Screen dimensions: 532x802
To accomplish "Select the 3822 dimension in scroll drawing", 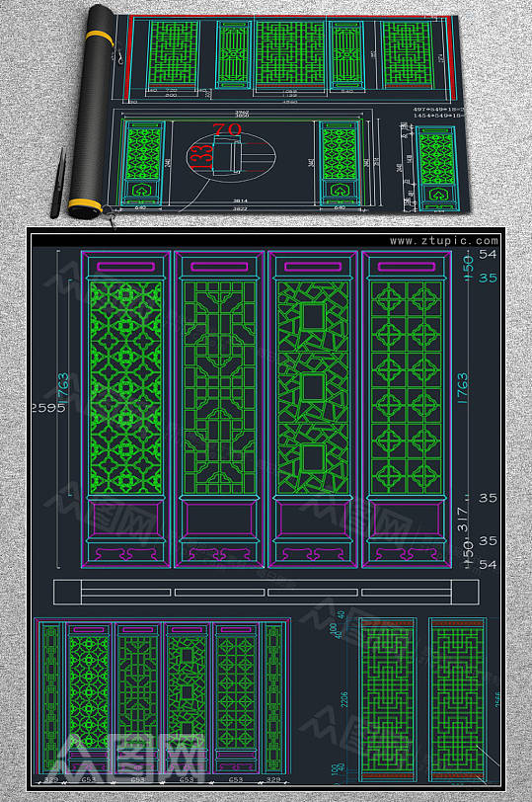I will coord(240,208).
